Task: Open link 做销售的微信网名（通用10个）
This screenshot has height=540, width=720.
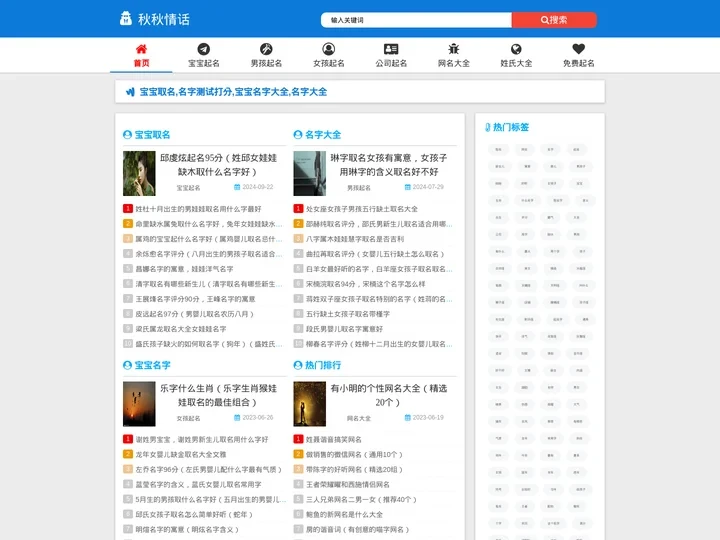Action: pos(354,455)
